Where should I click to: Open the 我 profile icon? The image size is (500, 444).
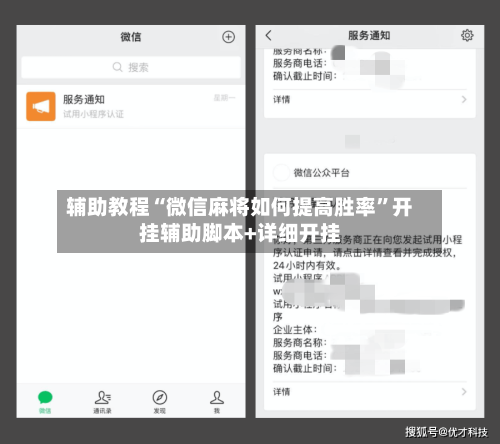click(x=217, y=397)
